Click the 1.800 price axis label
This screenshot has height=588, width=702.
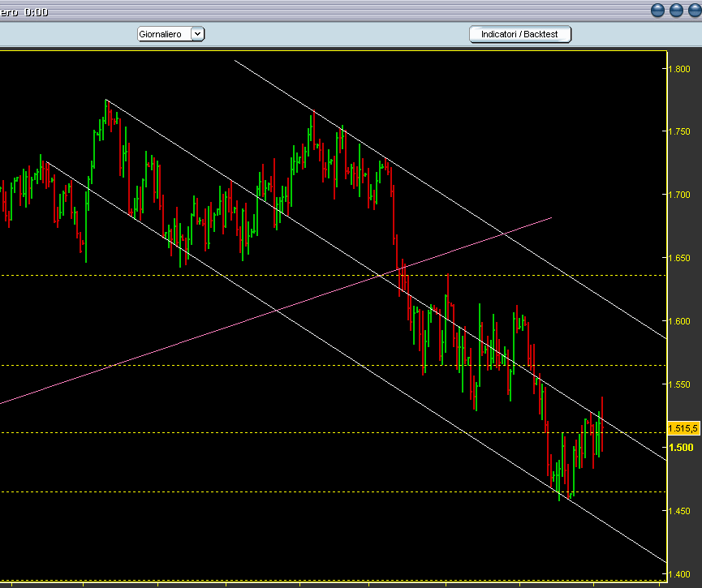pyautogui.click(x=679, y=69)
